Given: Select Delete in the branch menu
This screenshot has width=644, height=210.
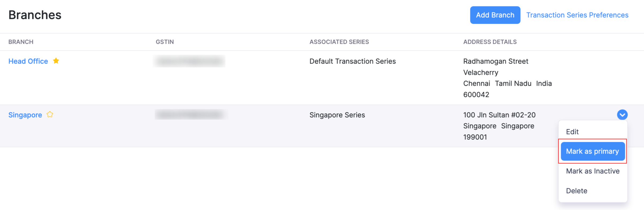Looking at the screenshot, I should pos(577,191).
